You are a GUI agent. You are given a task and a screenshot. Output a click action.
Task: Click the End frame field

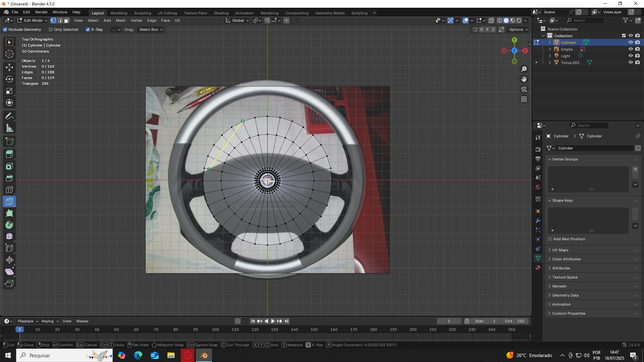pyautogui.click(x=514, y=321)
